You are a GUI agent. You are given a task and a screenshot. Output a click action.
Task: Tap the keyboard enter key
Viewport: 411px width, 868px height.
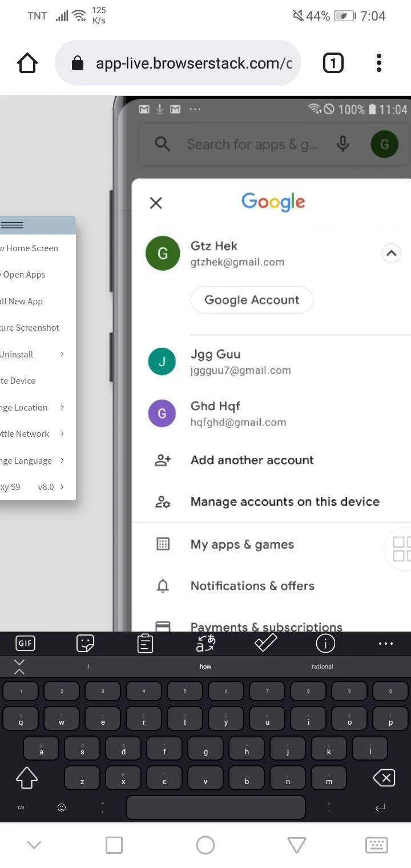click(x=380, y=807)
